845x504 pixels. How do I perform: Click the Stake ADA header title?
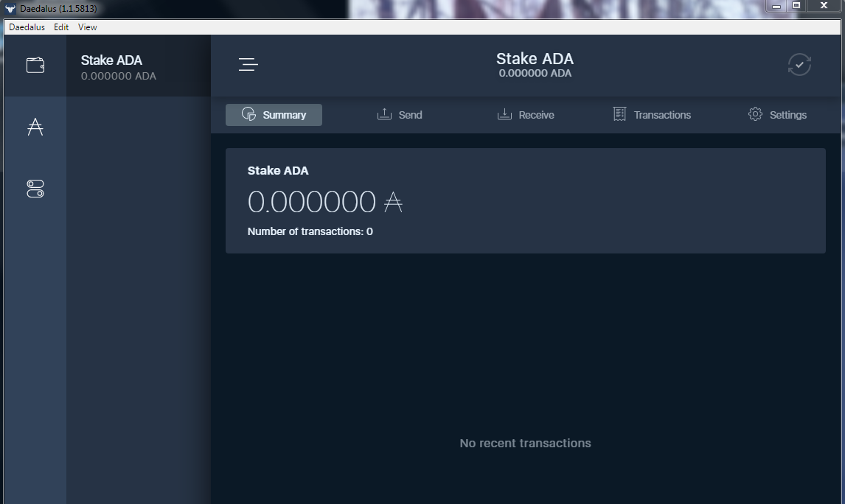pyautogui.click(x=535, y=59)
